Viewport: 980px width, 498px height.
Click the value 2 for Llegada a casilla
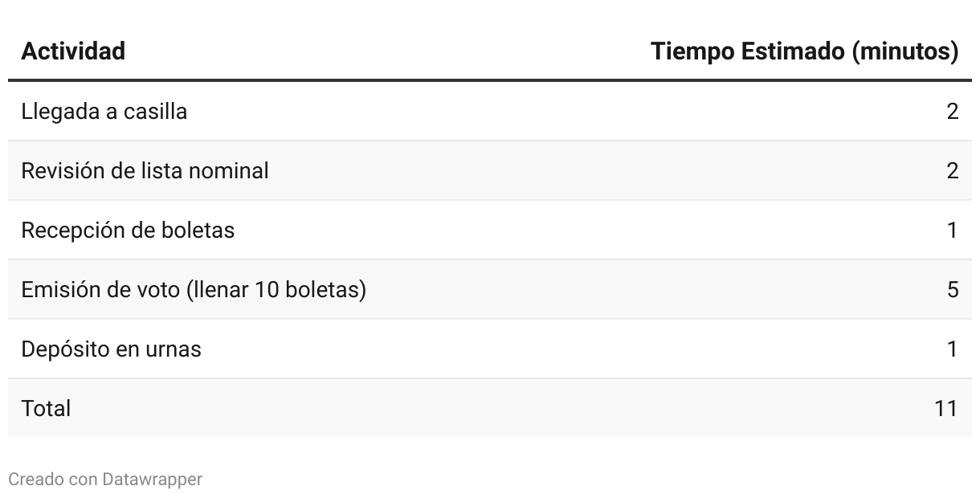click(953, 111)
